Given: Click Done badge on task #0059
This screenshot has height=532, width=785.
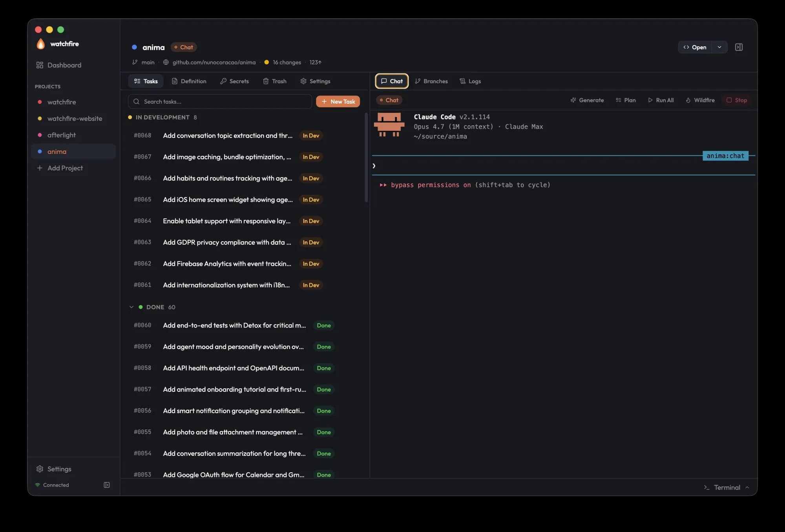Looking at the screenshot, I should [x=324, y=347].
